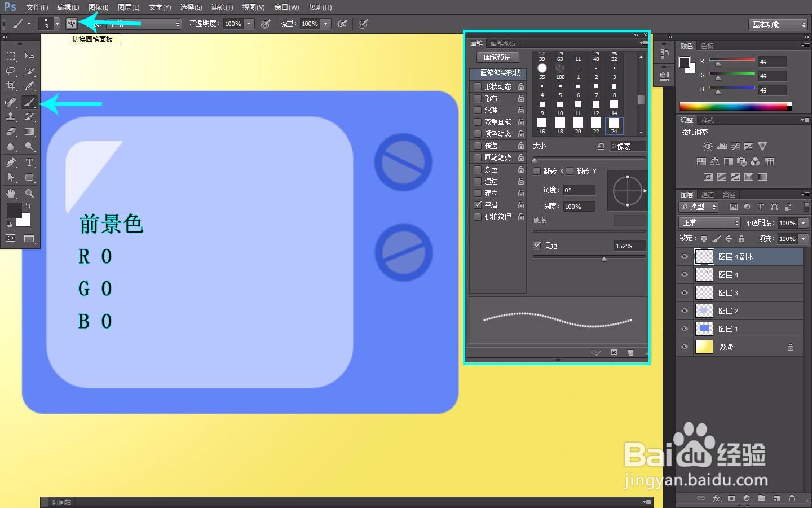The height and width of the screenshot is (508, 812).
Task: Switch to the 画笔预设 tab
Action: point(503,43)
